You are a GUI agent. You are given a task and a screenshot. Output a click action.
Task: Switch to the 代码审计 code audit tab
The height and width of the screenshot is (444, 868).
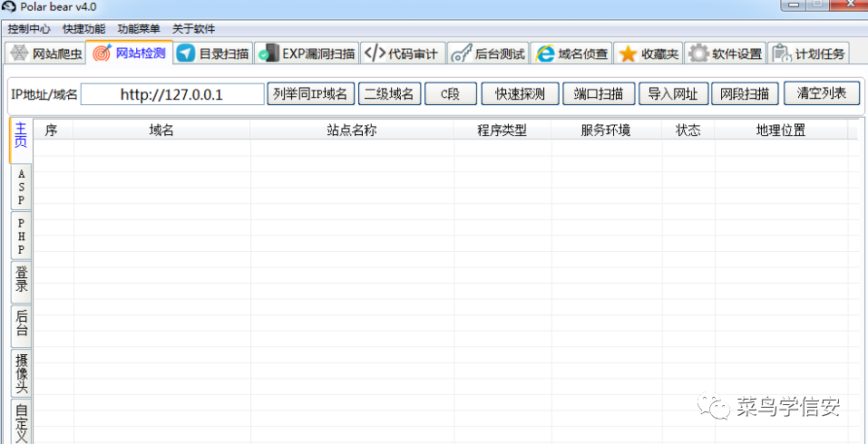402,53
